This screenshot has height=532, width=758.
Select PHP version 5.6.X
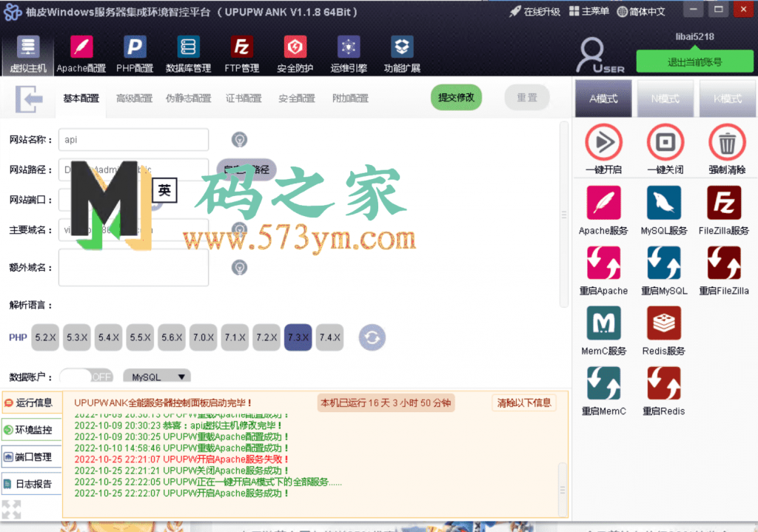[172, 337]
